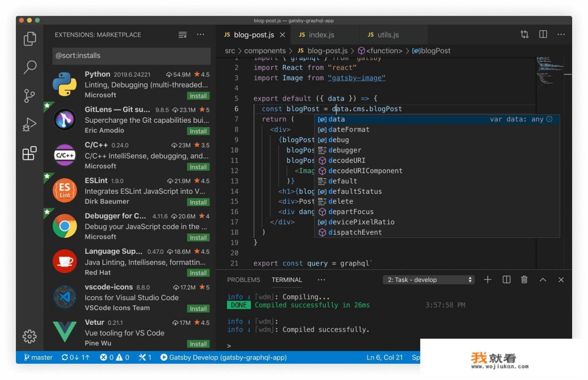Open errors and warnings status item
Viewport: 588px width, 380px height.
click(x=114, y=357)
